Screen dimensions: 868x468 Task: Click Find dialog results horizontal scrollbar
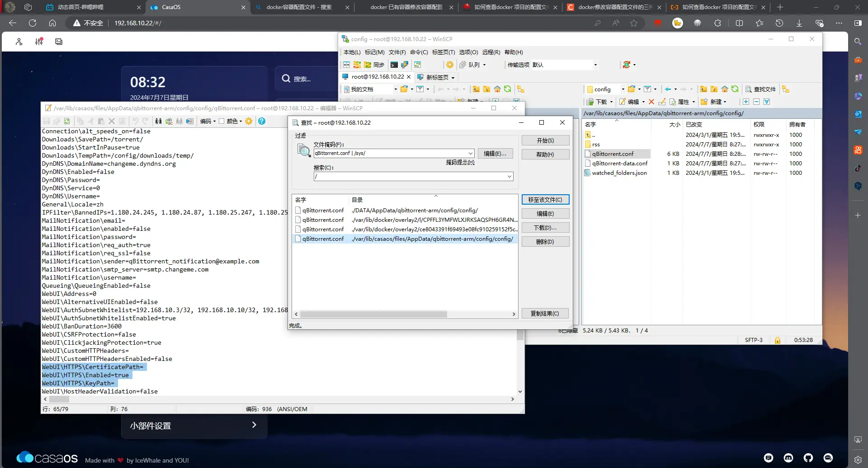click(x=373, y=314)
